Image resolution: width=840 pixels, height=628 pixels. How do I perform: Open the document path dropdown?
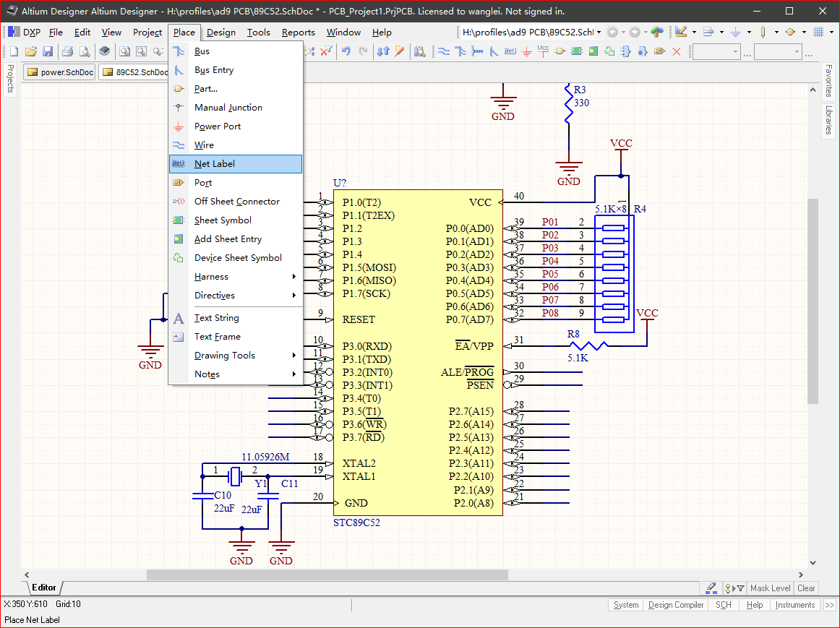pyautogui.click(x=599, y=33)
